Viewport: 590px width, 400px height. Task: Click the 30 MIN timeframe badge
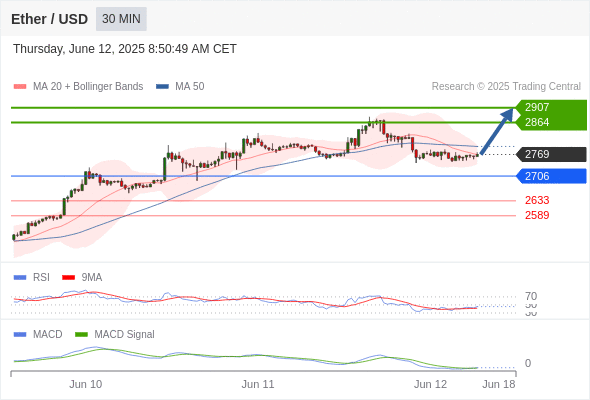click(121, 19)
